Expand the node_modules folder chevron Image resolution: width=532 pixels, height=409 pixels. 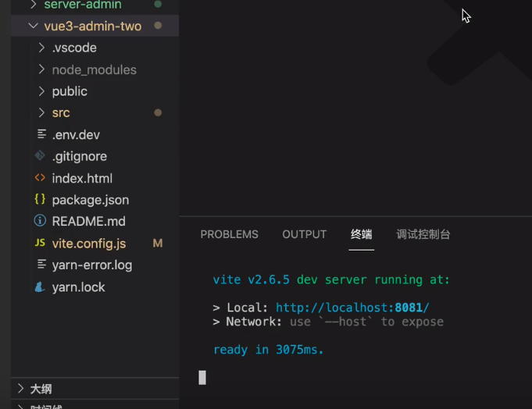point(41,69)
